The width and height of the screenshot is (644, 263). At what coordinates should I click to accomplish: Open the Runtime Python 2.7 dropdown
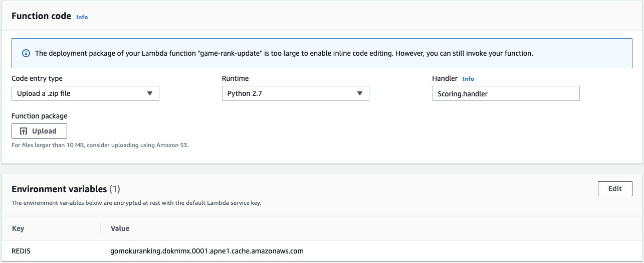pos(295,93)
